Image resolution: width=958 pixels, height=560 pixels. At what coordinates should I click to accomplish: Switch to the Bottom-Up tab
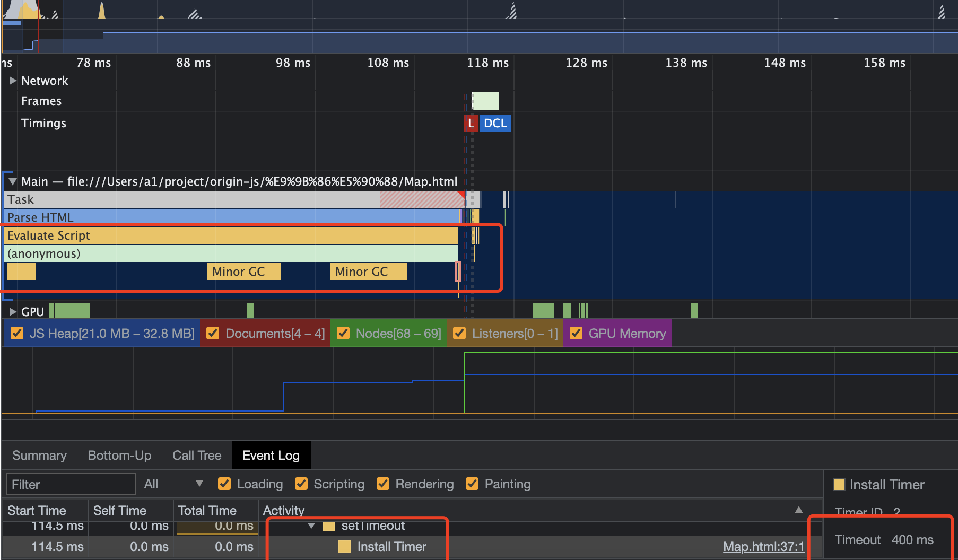point(119,456)
